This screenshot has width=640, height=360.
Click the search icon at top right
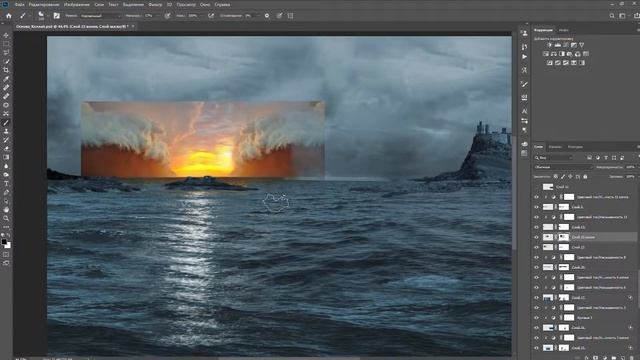click(612, 16)
